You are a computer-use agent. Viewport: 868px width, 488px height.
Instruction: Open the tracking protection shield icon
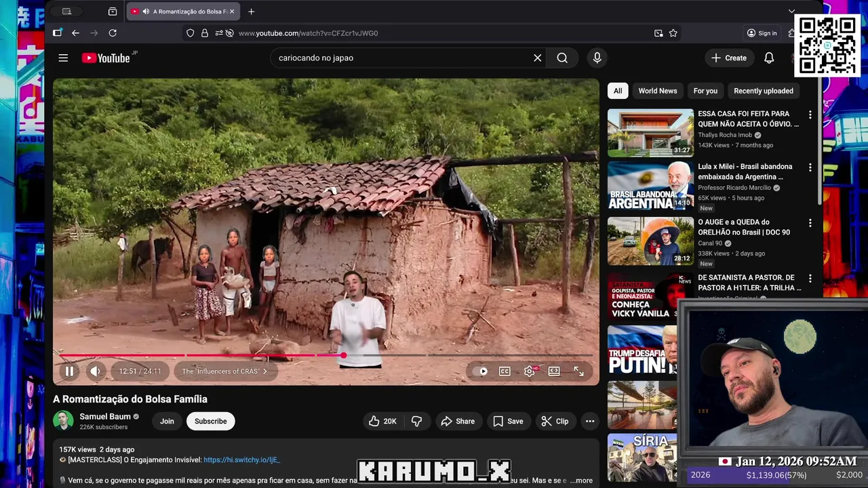click(191, 33)
